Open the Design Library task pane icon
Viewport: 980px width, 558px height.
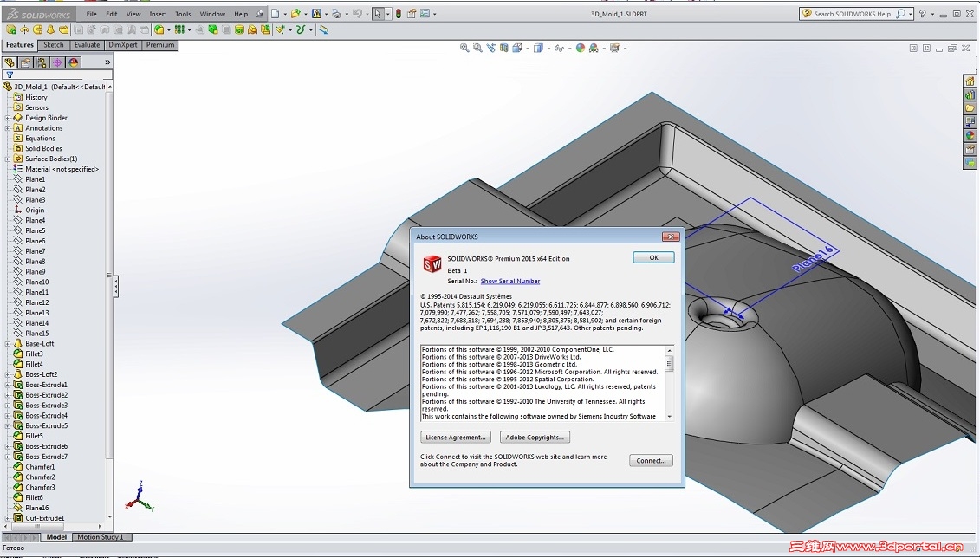[970, 95]
